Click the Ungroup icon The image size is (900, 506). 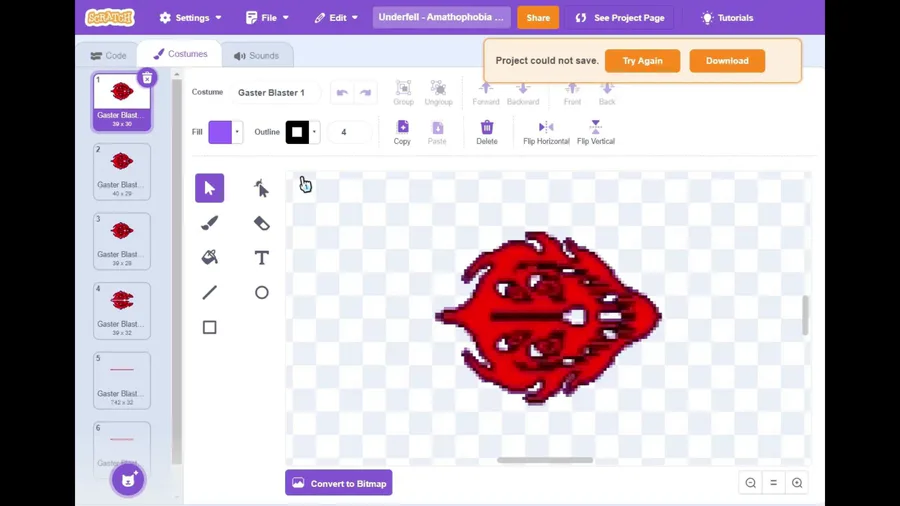click(439, 92)
